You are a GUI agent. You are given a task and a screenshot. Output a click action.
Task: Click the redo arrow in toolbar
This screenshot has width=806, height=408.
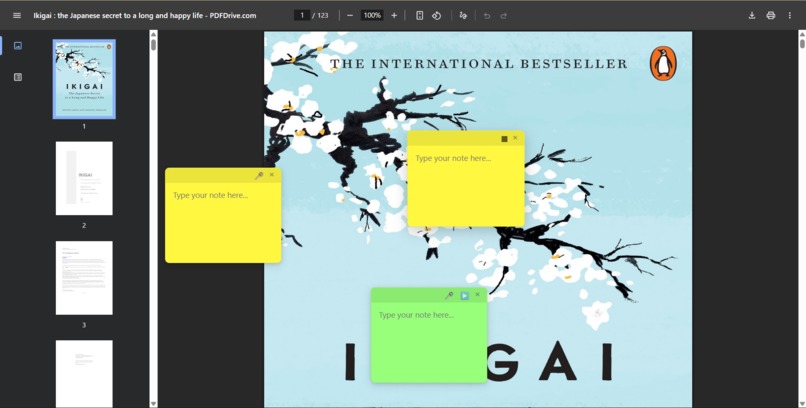click(x=504, y=15)
